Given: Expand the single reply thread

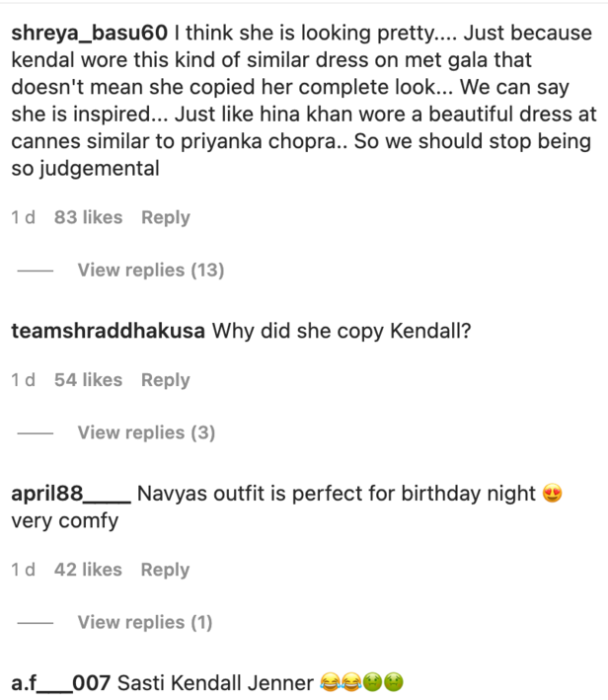Looking at the screenshot, I should pos(145,622).
